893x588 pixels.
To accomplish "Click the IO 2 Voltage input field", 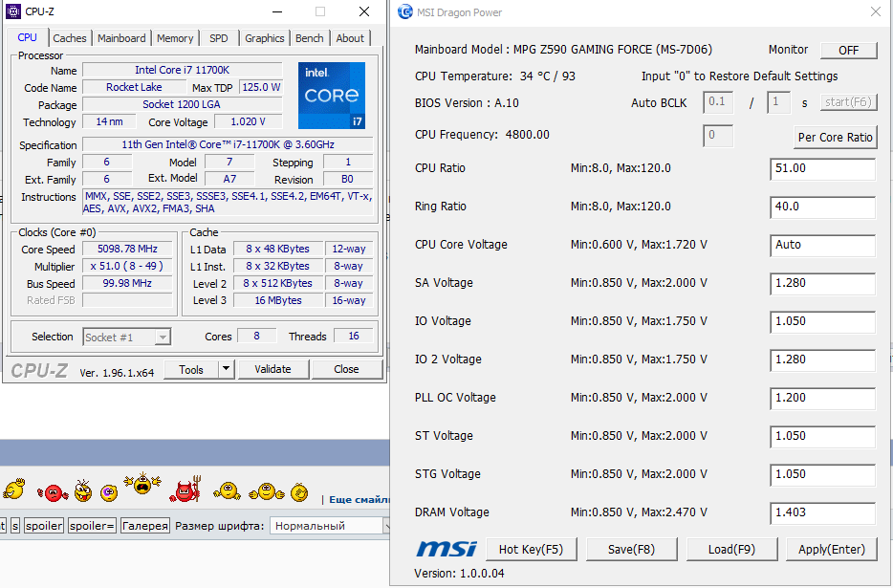I will (x=822, y=360).
